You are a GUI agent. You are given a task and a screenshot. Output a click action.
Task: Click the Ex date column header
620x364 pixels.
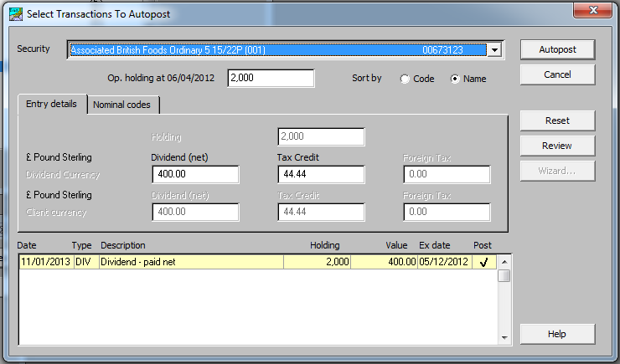point(435,245)
